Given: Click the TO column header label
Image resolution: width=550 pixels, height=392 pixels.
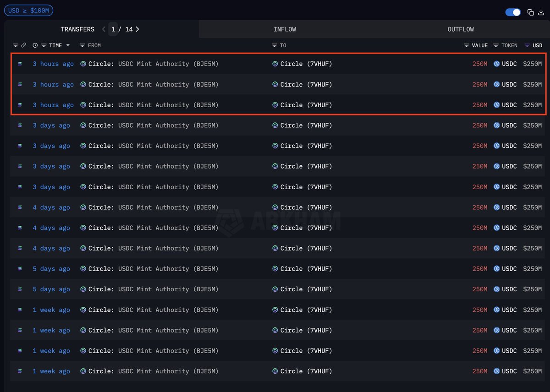Looking at the screenshot, I should pyautogui.click(x=283, y=45).
